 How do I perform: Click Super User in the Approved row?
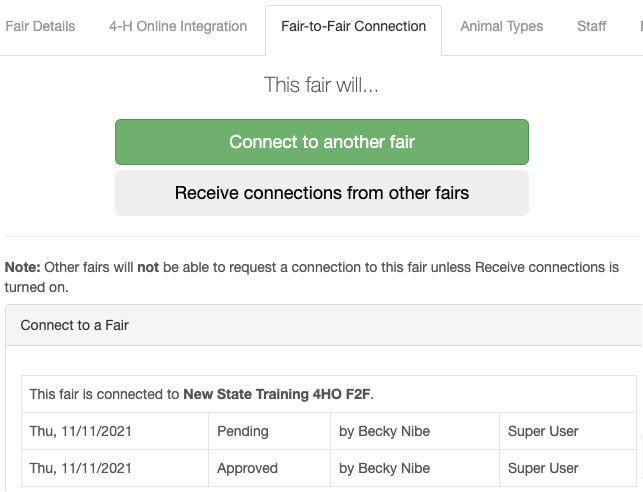point(543,468)
